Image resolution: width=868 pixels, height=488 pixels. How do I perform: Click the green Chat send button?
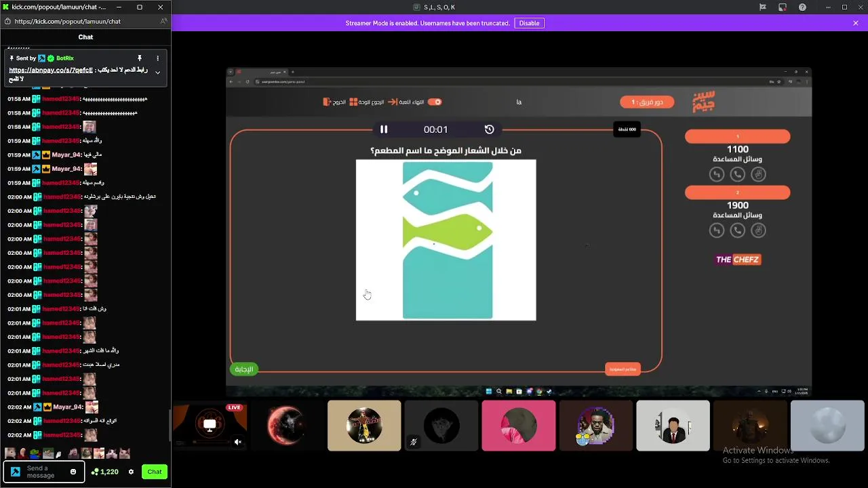click(x=155, y=472)
